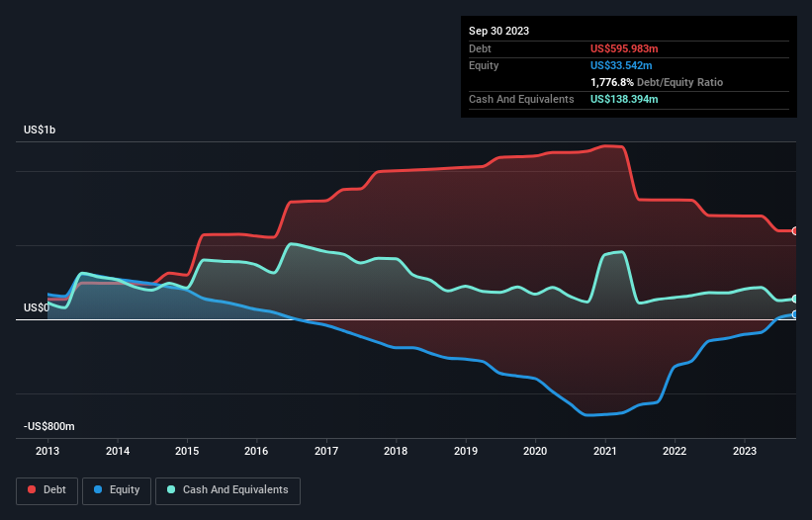Click the teal Cash endpoint marker

pos(795,299)
